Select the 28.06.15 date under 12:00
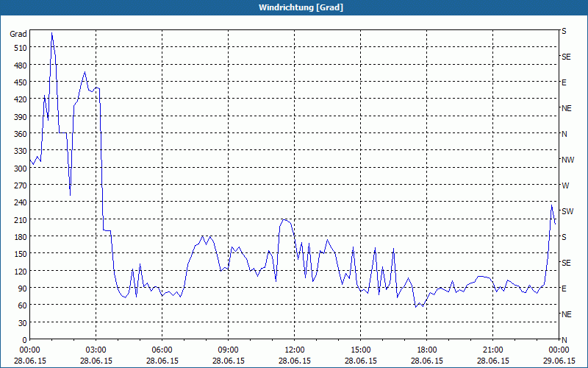 point(295,361)
